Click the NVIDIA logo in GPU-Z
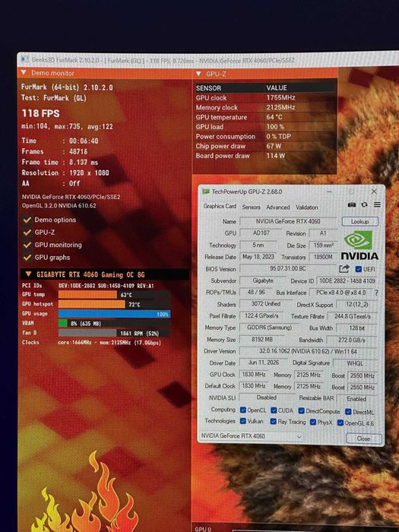The width and height of the screenshot is (399, 532). 359,245
